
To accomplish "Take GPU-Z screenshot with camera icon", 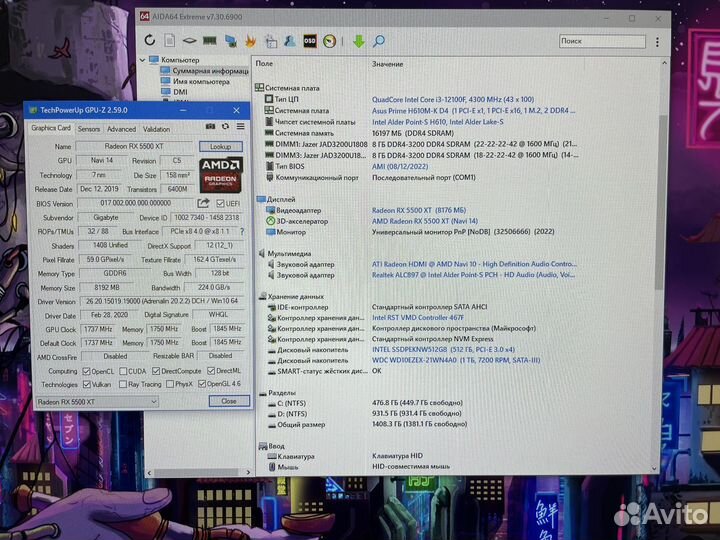I will 211,127.
